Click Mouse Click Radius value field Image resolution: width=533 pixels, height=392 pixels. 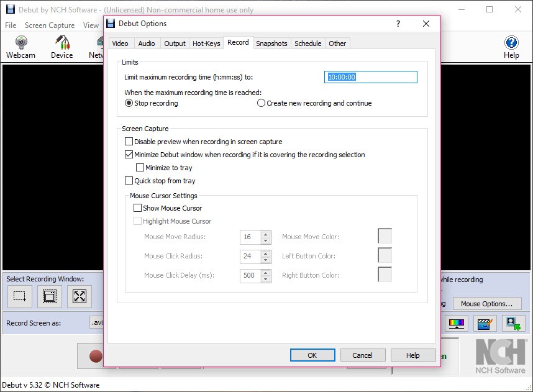pos(250,256)
